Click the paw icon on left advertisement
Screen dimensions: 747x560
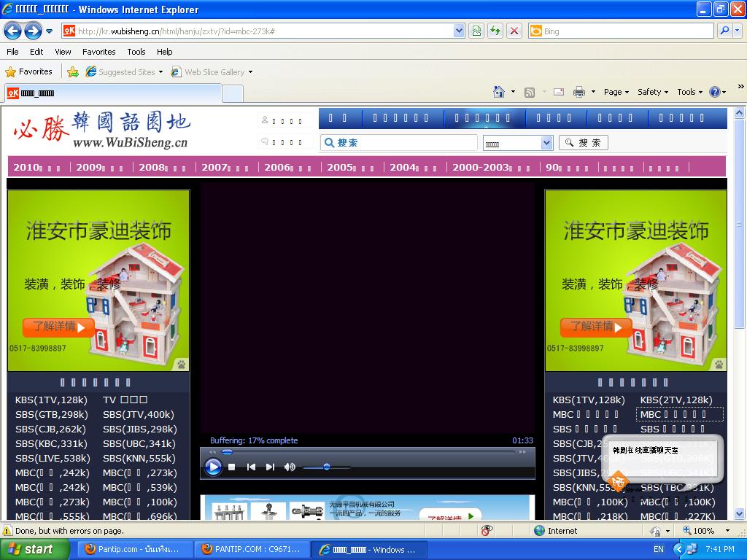pos(182,365)
